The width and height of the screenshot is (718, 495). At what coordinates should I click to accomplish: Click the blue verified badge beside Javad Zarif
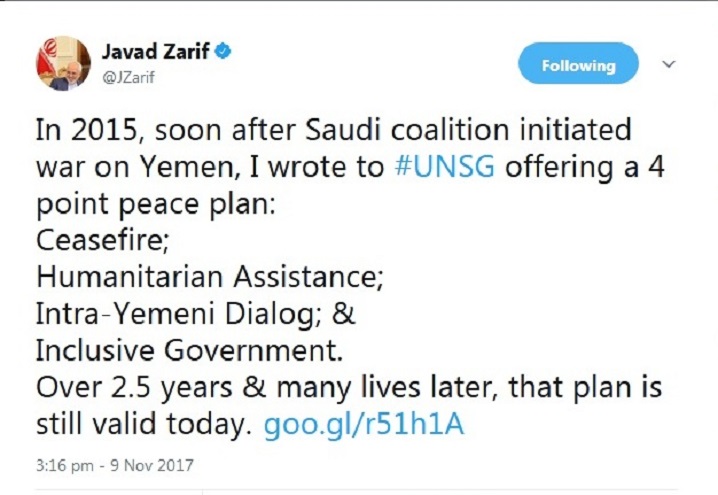tap(224, 50)
